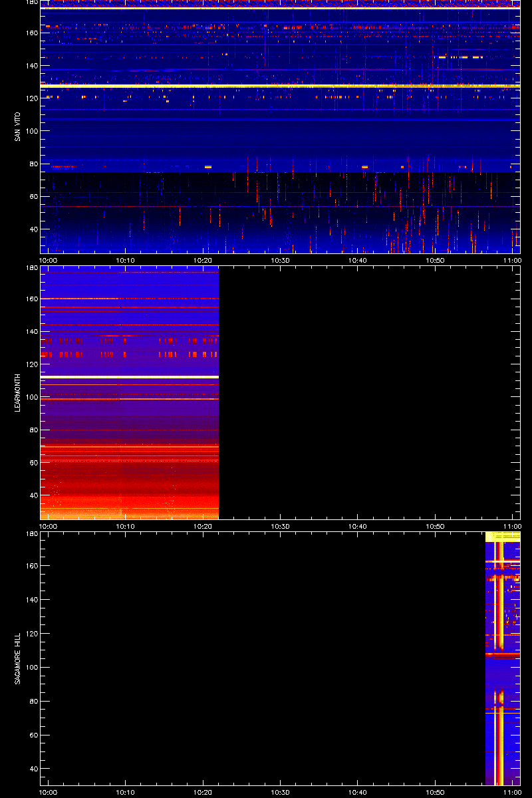
Task: Click the 160 label on Learmonth frequency axis
Action: point(31,299)
